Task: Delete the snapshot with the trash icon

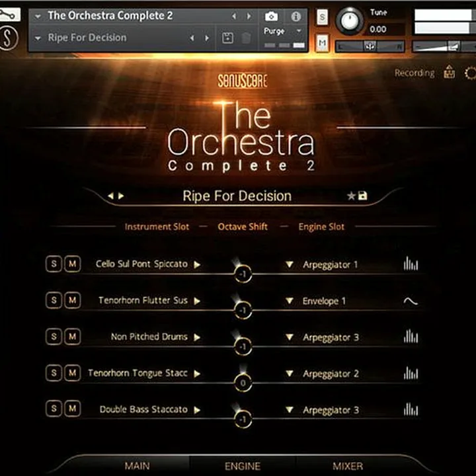Action: [x=246, y=38]
